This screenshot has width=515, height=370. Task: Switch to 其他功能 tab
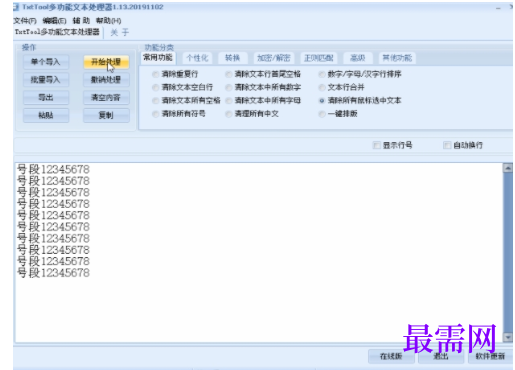(x=397, y=58)
